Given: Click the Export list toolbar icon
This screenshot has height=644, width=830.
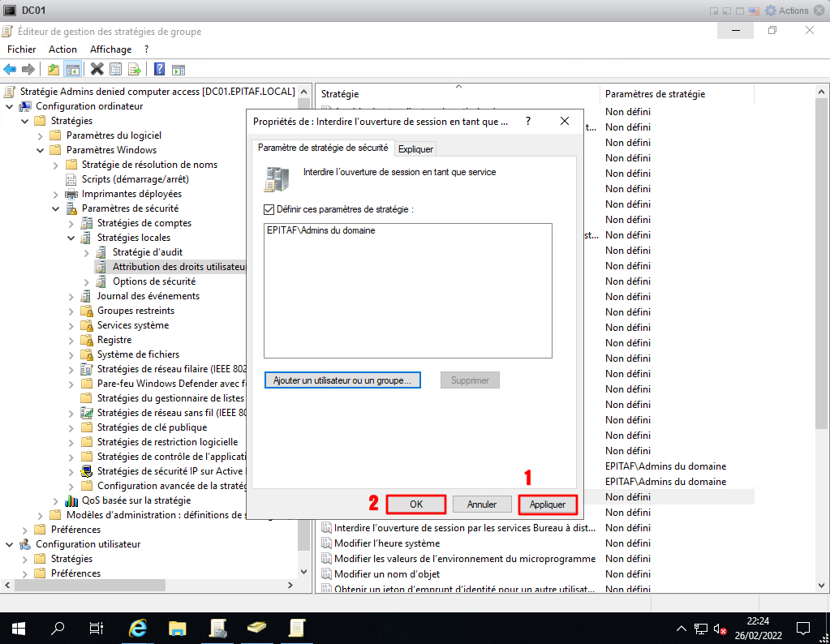Looking at the screenshot, I should pos(134,70).
